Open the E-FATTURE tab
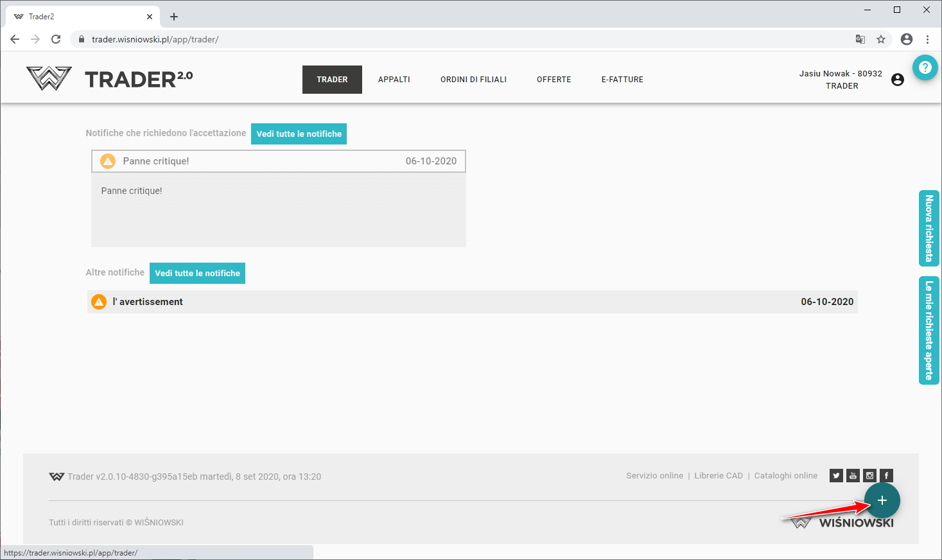This screenshot has width=942, height=560. pos(622,80)
